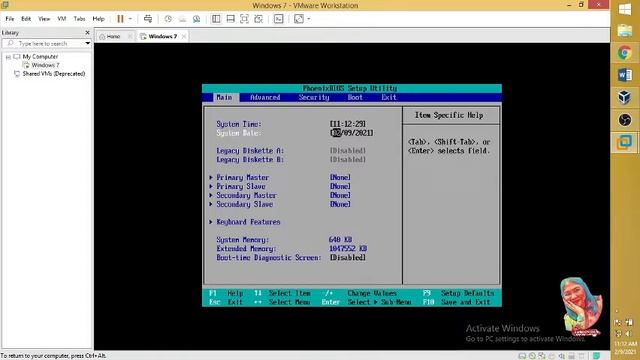
Task: Click the Legacy Diskette A: label
Action: point(250,151)
